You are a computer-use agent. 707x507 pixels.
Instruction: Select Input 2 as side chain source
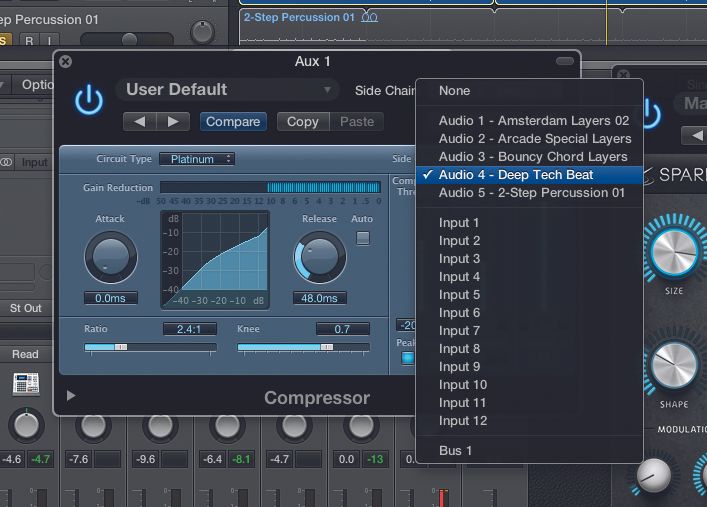point(529,241)
